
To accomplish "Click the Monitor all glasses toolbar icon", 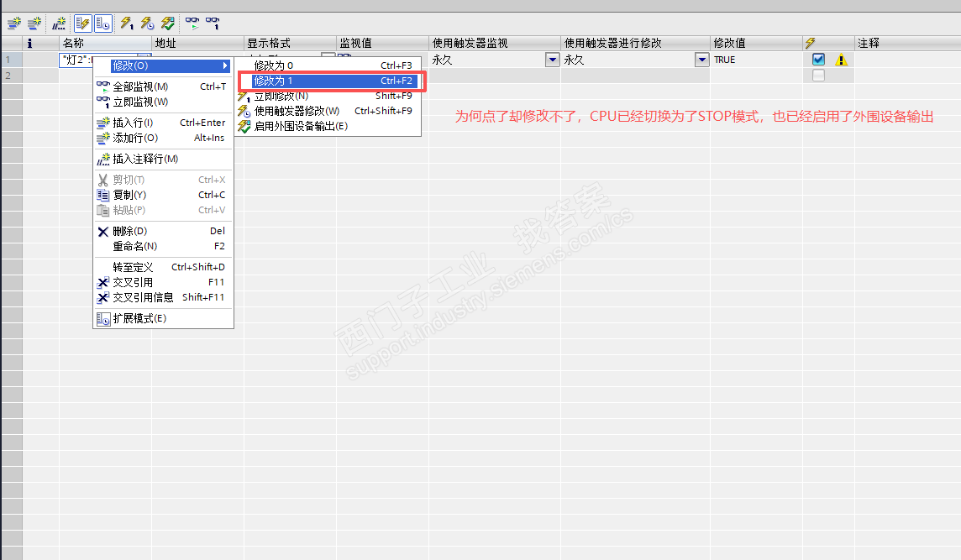I will click(x=192, y=24).
